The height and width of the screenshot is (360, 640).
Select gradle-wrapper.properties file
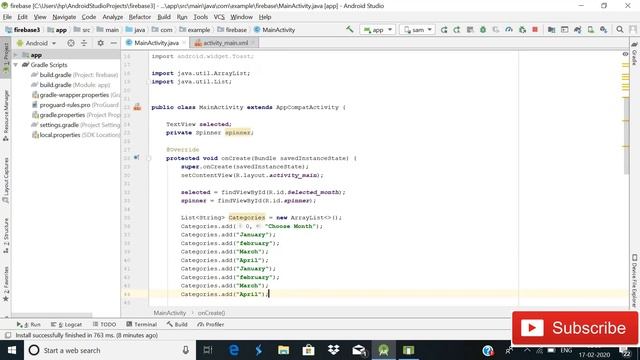[x=76, y=95]
